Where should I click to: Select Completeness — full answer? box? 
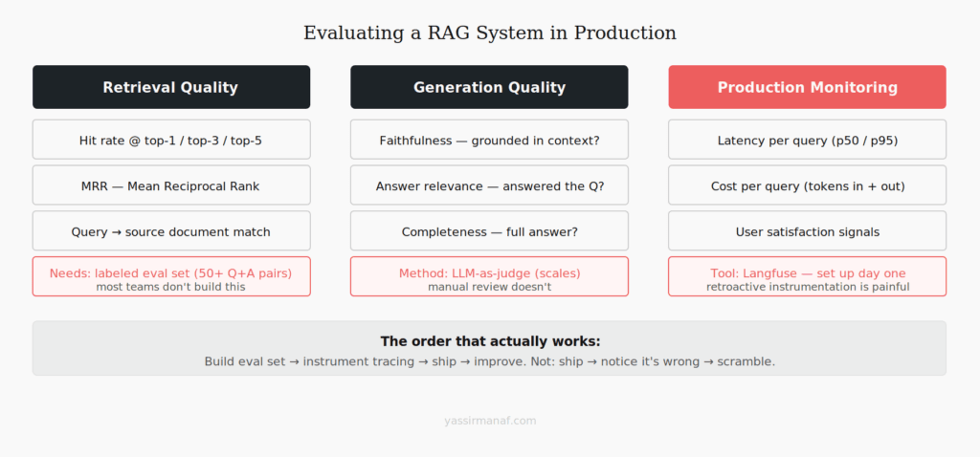[489, 231]
